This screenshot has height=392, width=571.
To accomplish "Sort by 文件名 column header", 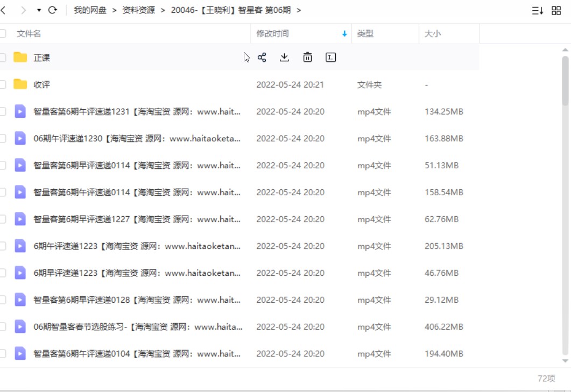I will [29, 33].
